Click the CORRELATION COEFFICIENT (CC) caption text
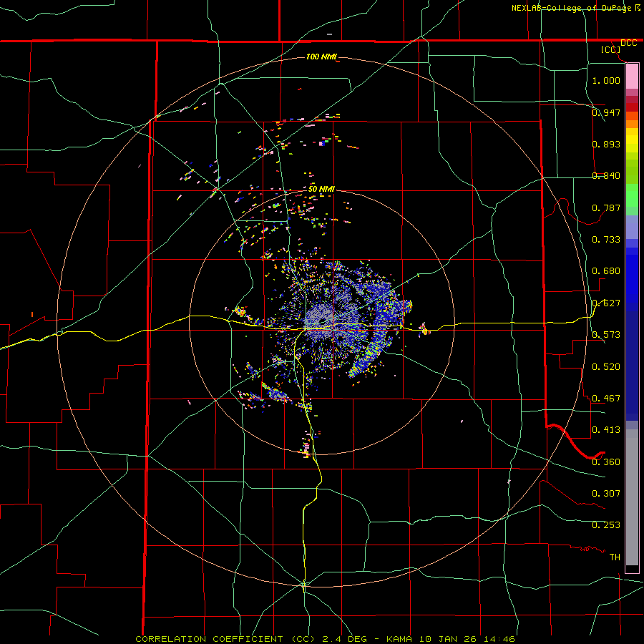The height and width of the screenshot is (644, 644). pyautogui.click(x=225, y=639)
